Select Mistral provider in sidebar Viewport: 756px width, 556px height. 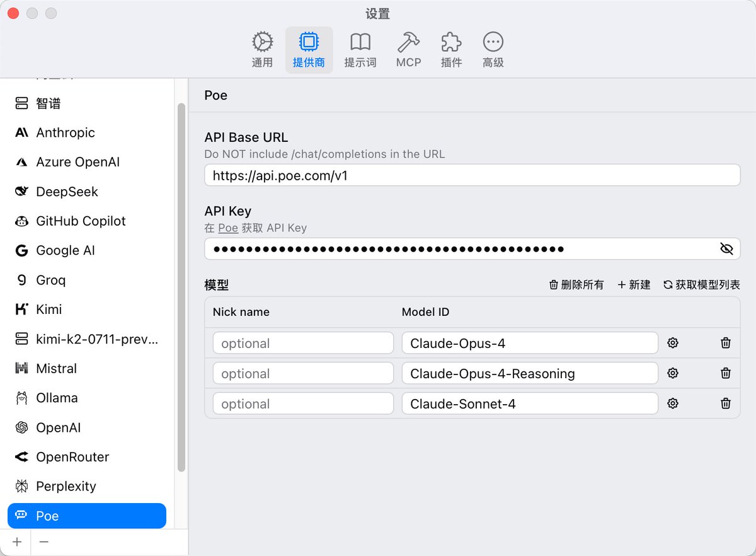click(x=87, y=368)
